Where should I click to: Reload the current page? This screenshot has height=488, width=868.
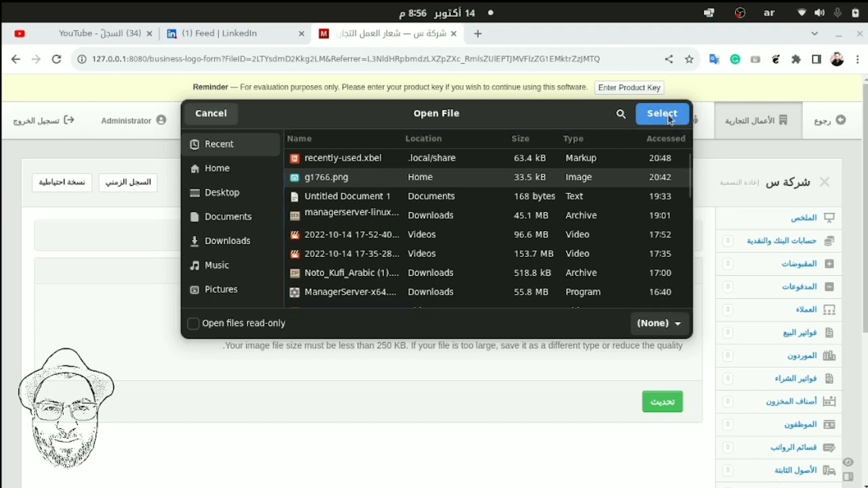57,59
